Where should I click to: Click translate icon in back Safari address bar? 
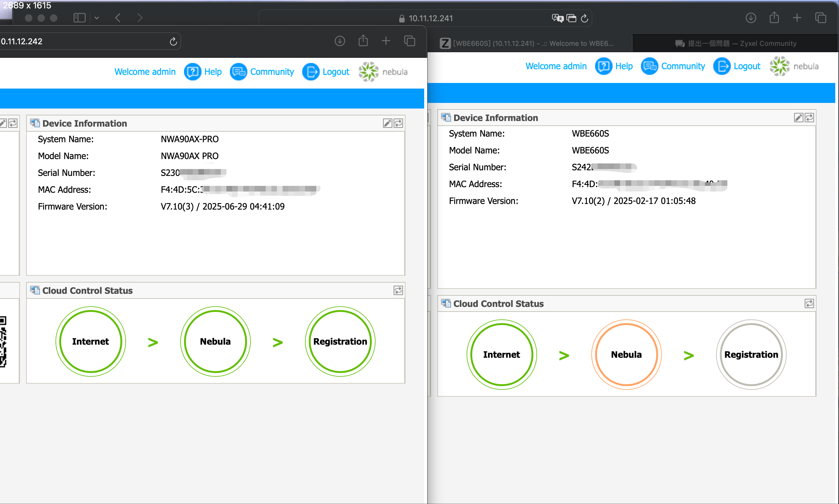click(558, 18)
